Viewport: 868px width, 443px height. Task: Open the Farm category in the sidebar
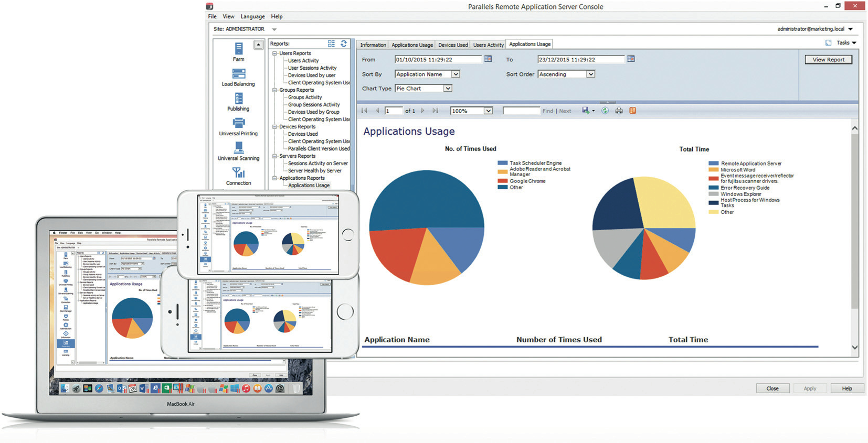[x=238, y=52]
